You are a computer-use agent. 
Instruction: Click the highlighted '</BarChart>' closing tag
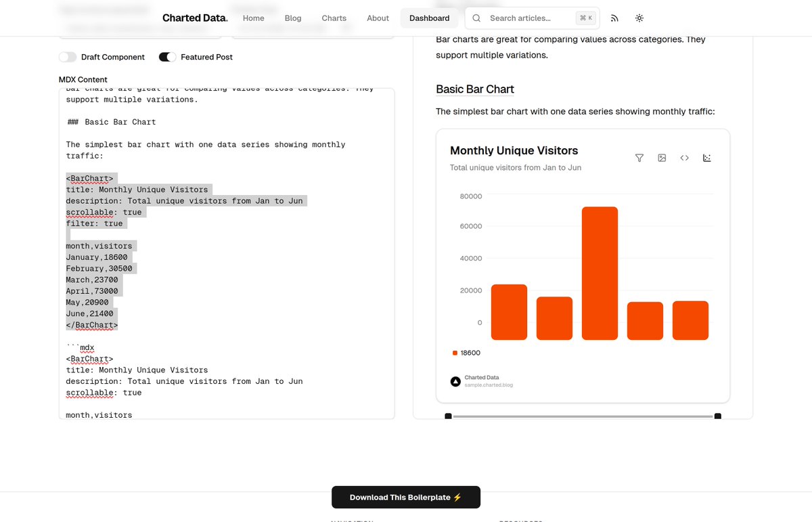92,325
